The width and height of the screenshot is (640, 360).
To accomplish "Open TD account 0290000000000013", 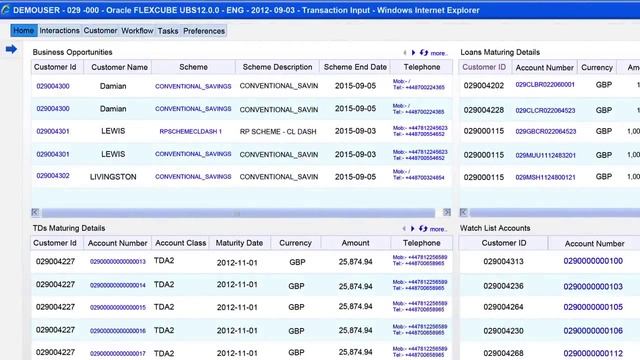I will (x=118, y=262).
